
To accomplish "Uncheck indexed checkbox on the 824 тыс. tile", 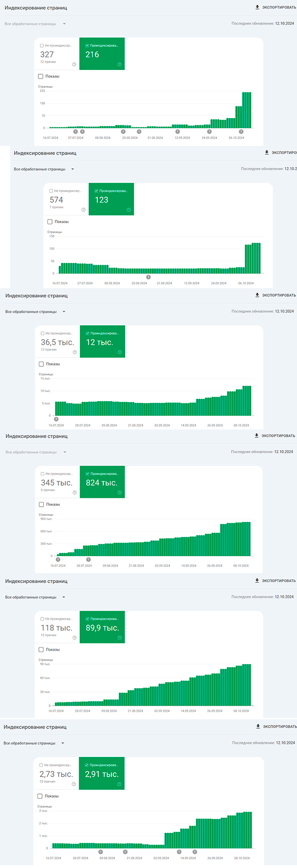I will click(88, 474).
